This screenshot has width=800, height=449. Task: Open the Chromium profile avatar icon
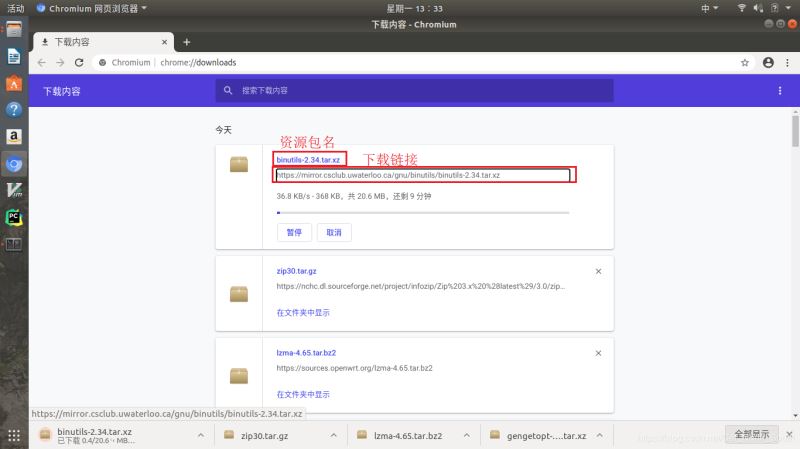768,62
